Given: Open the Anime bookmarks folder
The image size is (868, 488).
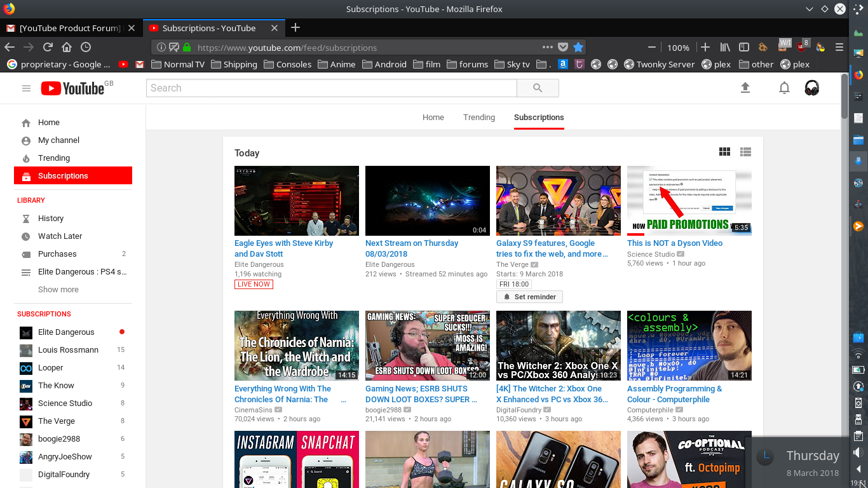Looking at the screenshot, I should (x=336, y=64).
